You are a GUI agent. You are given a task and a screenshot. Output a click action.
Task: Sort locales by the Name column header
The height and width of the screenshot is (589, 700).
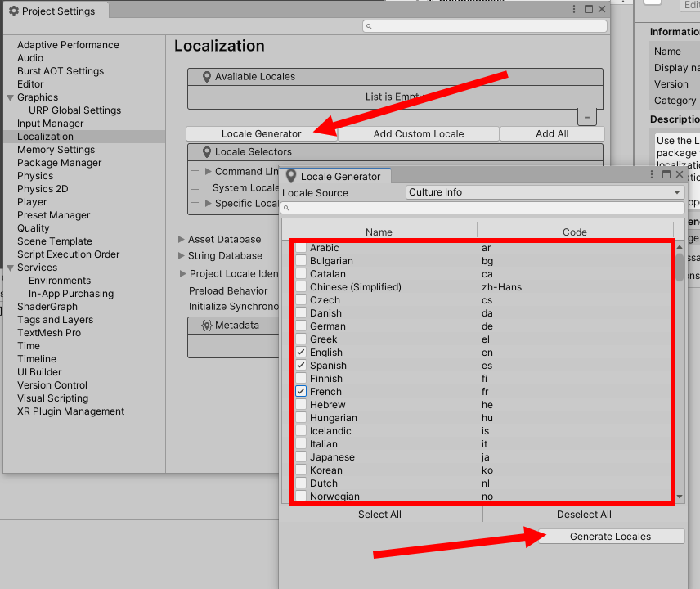(x=379, y=232)
